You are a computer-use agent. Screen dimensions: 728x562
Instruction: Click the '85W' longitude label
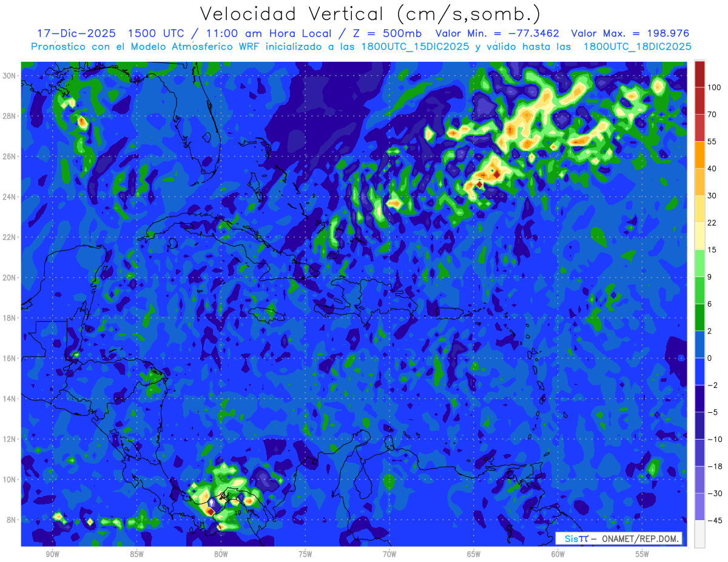[136, 554]
